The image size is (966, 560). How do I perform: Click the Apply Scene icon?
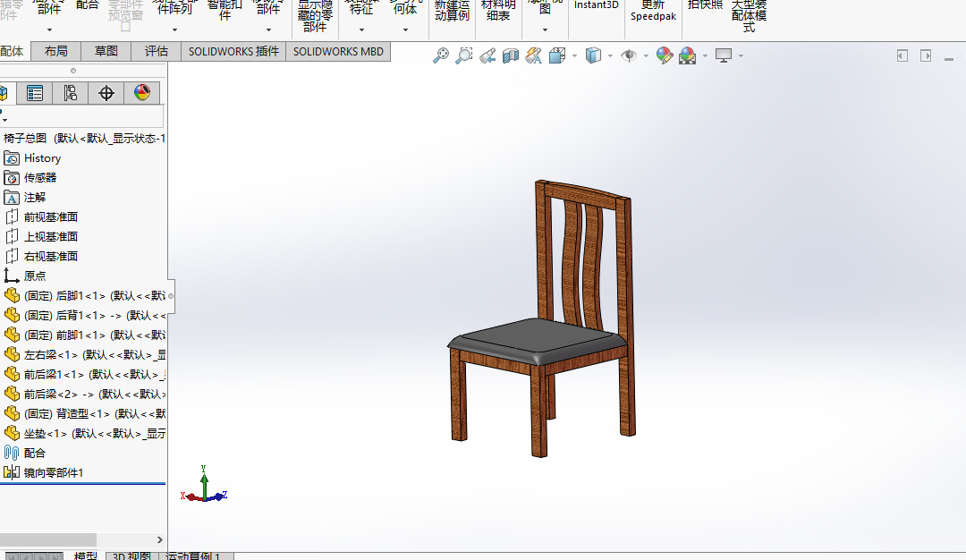688,56
